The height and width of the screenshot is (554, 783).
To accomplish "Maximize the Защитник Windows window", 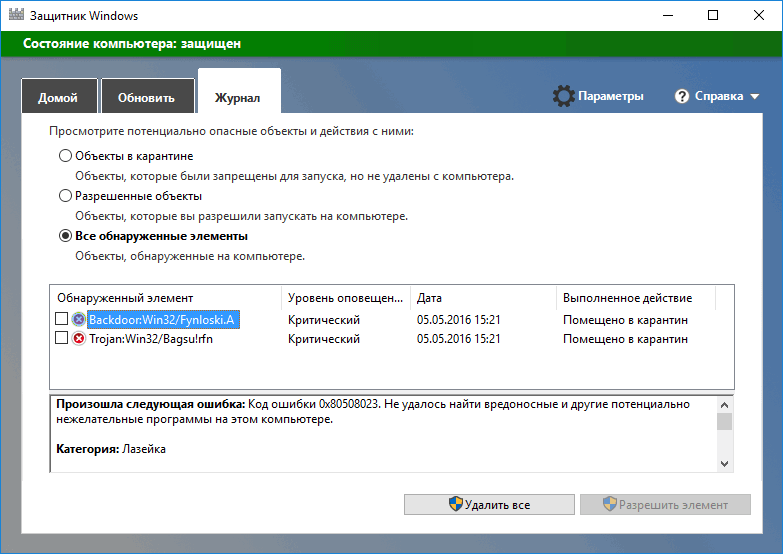I will pyautogui.click(x=713, y=15).
